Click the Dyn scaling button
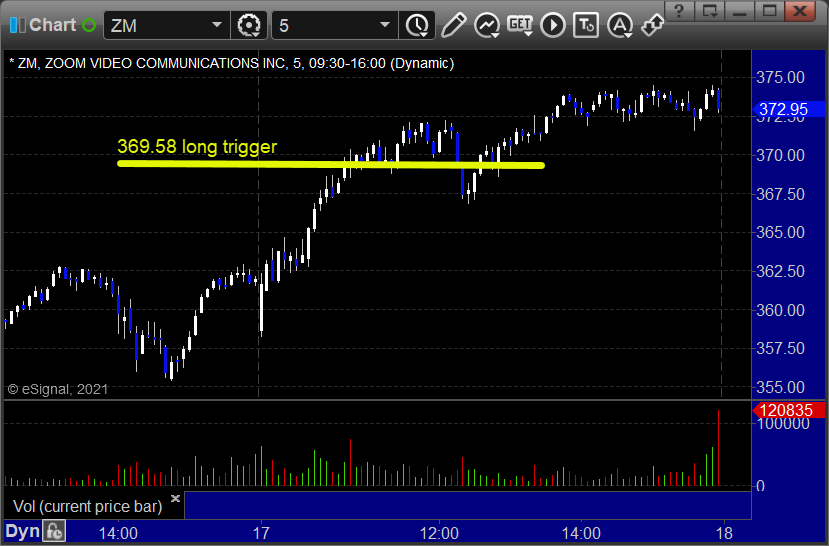This screenshot has height=546, width=829. click(x=23, y=531)
